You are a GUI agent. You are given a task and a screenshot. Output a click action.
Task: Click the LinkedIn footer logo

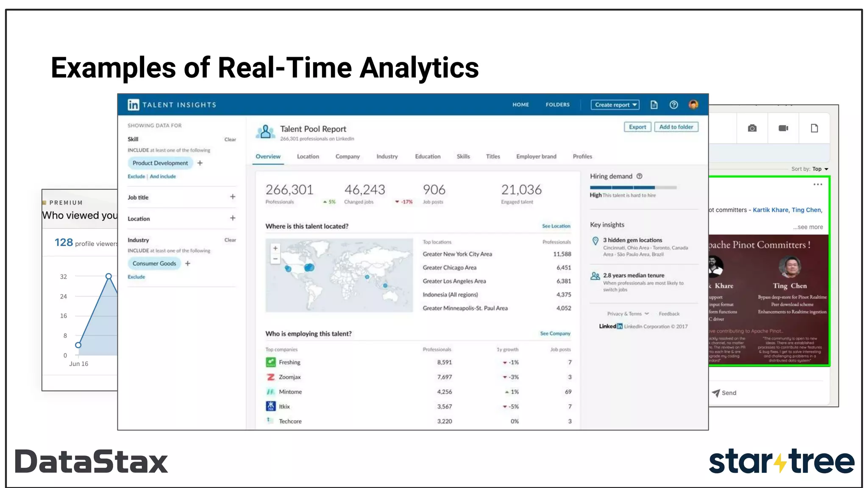(x=611, y=326)
